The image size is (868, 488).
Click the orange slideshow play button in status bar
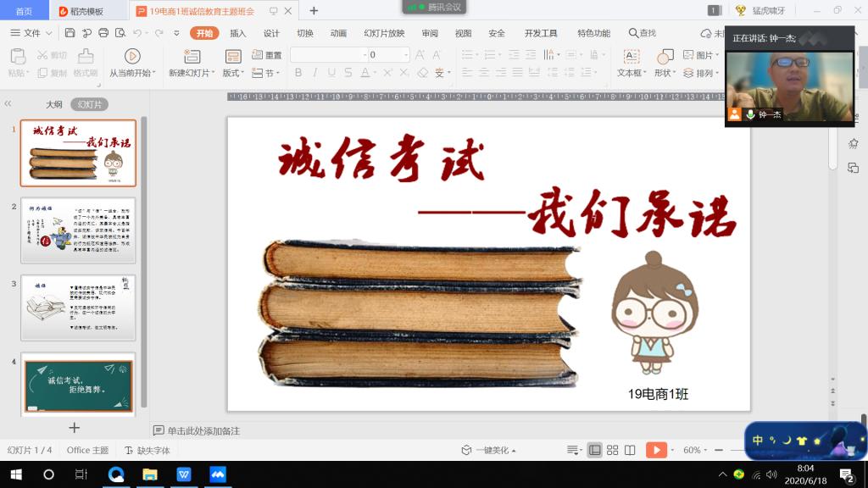click(x=655, y=450)
